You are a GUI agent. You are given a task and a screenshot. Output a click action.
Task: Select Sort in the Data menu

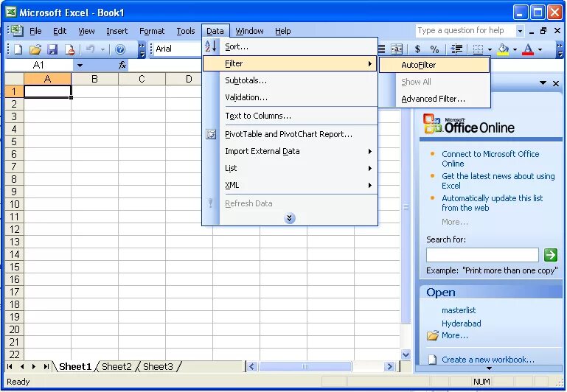point(290,46)
